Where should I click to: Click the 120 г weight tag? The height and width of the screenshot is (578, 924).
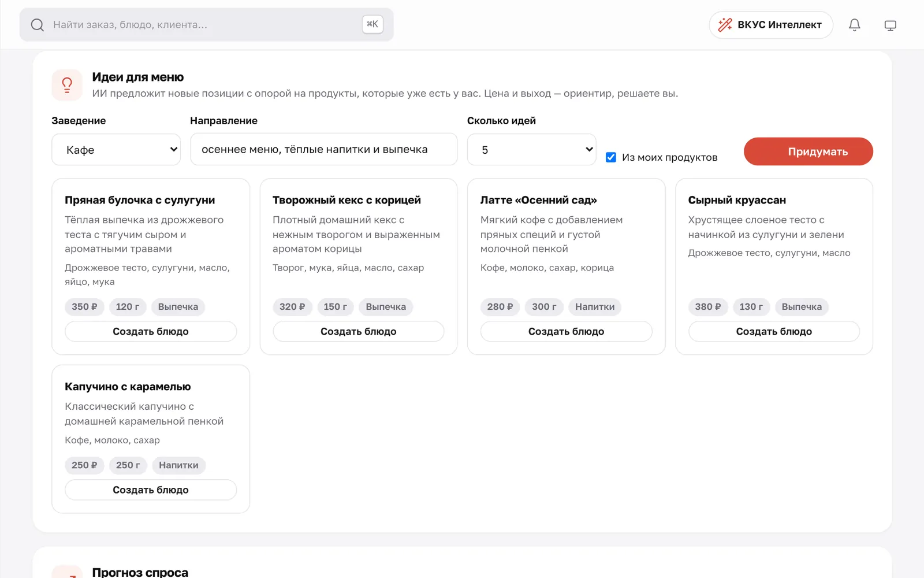point(128,307)
